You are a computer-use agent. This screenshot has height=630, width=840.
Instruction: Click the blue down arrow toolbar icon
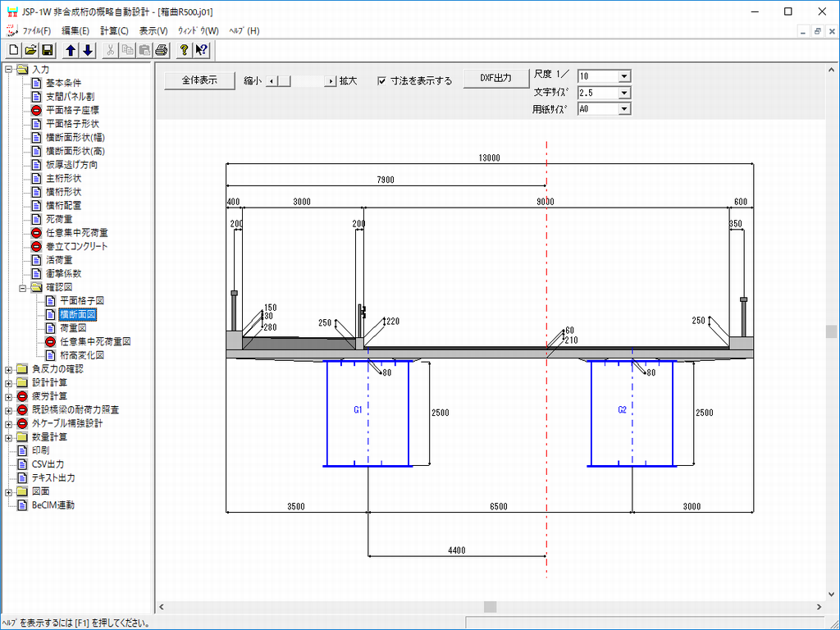coord(88,51)
